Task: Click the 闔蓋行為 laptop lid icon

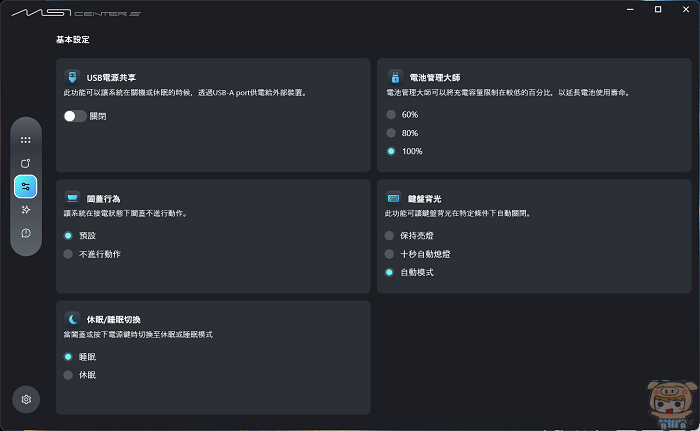Action: [72, 198]
